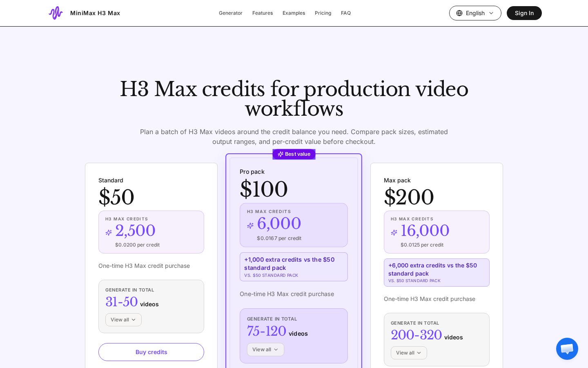Go to Generator in navigation
This screenshot has width=588, height=368.
pos(231,13)
